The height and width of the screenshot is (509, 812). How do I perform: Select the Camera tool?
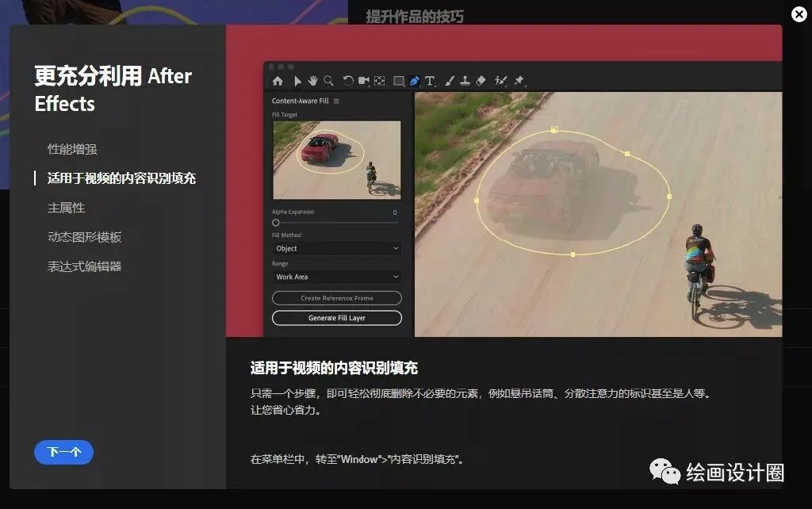coord(364,81)
